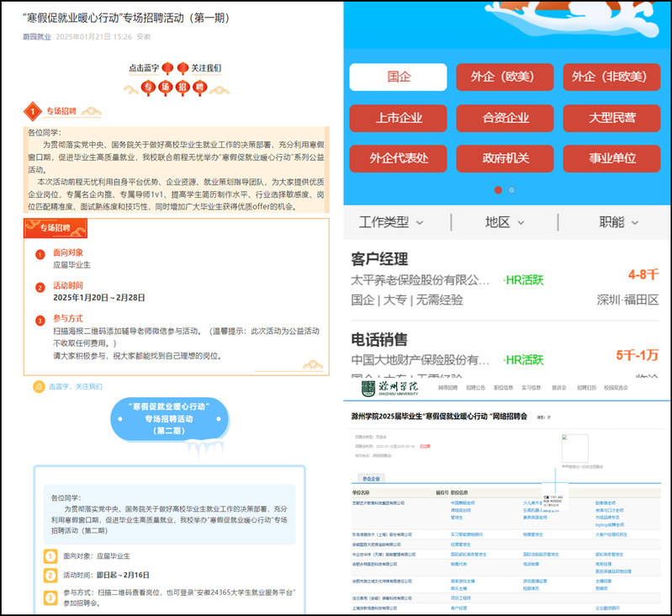The height and width of the screenshot is (616, 672).
Task: Open the 网络招聘 nav menu item
Action: point(447,387)
